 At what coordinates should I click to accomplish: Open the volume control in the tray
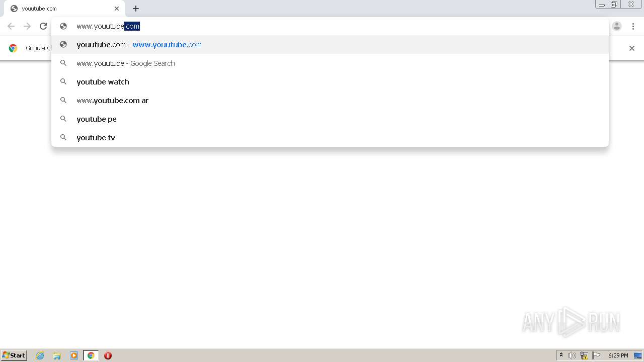click(572, 355)
